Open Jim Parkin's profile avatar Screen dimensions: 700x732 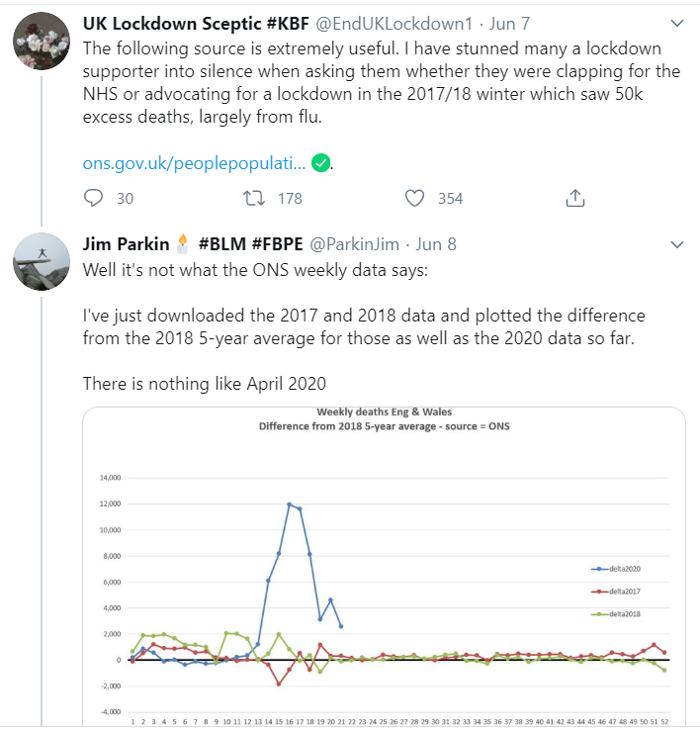(41, 261)
